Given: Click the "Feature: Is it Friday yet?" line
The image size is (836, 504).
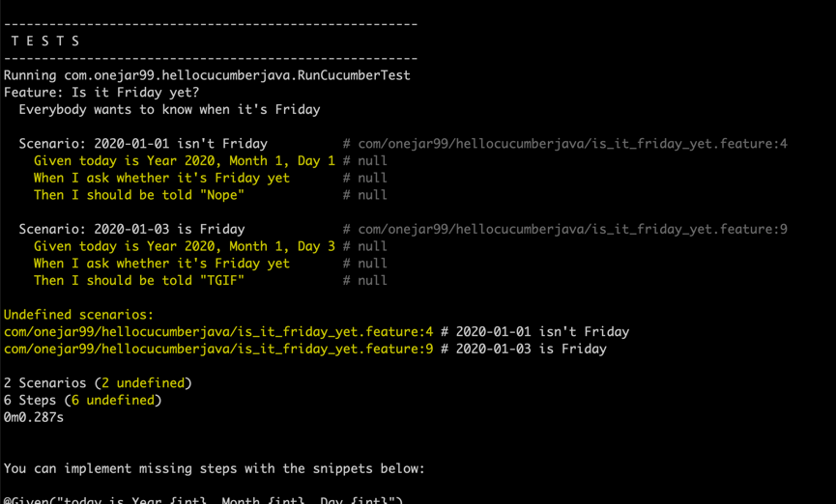Looking at the screenshot, I should tap(101, 92).
